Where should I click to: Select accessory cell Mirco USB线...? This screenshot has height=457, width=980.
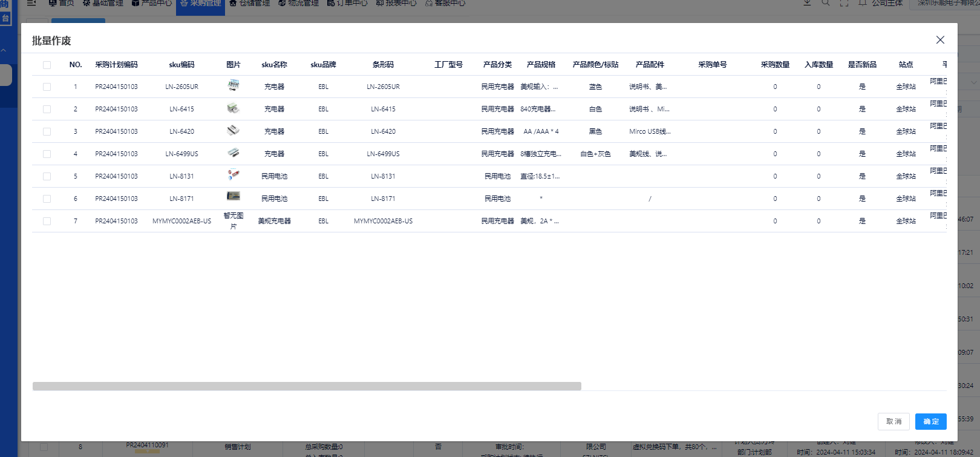(650, 132)
